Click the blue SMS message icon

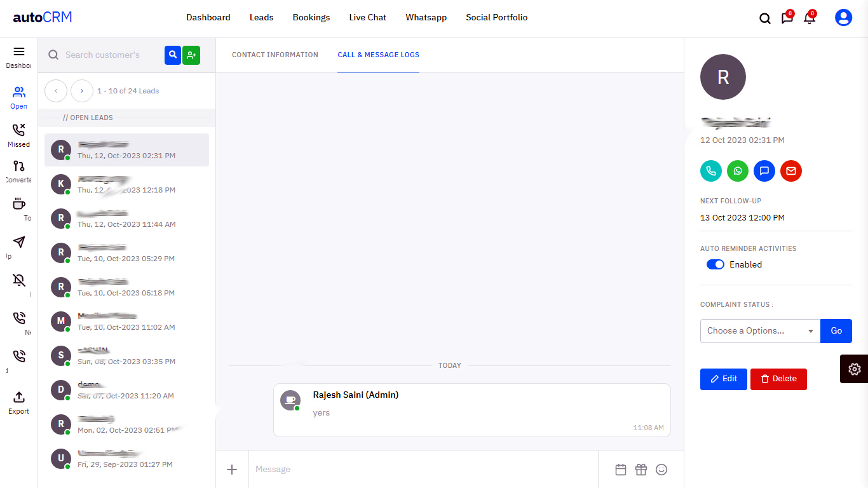tap(764, 171)
